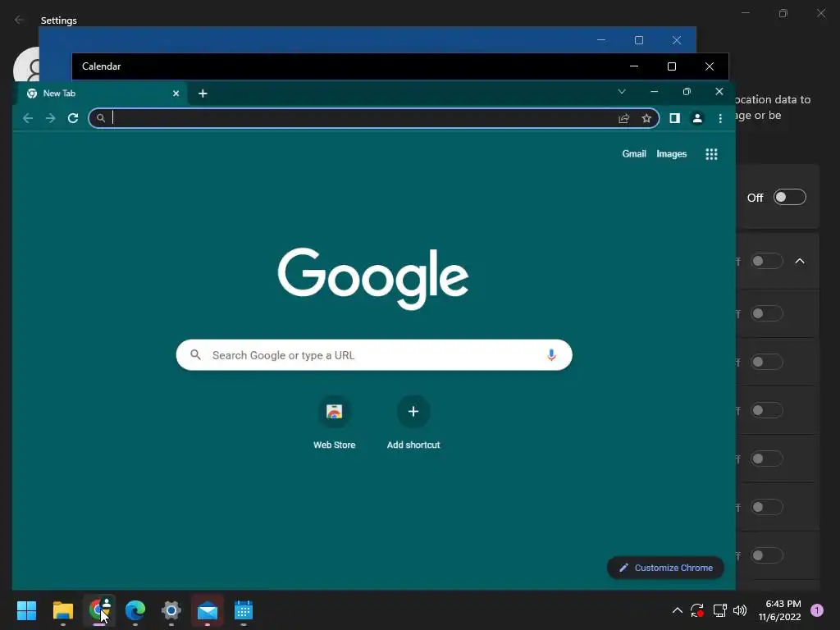This screenshot has height=630, width=840.
Task: Open the clock showing 6:43 PM
Action: [x=779, y=610]
